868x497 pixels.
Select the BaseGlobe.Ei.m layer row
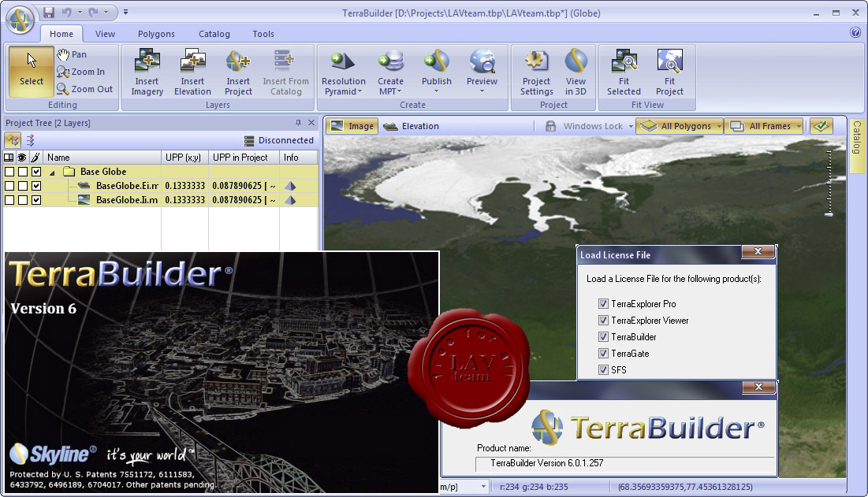coord(161,186)
